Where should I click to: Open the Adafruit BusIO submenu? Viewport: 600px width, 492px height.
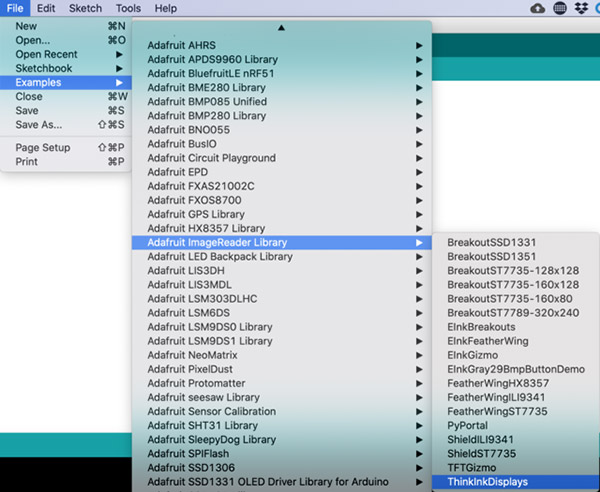point(282,144)
